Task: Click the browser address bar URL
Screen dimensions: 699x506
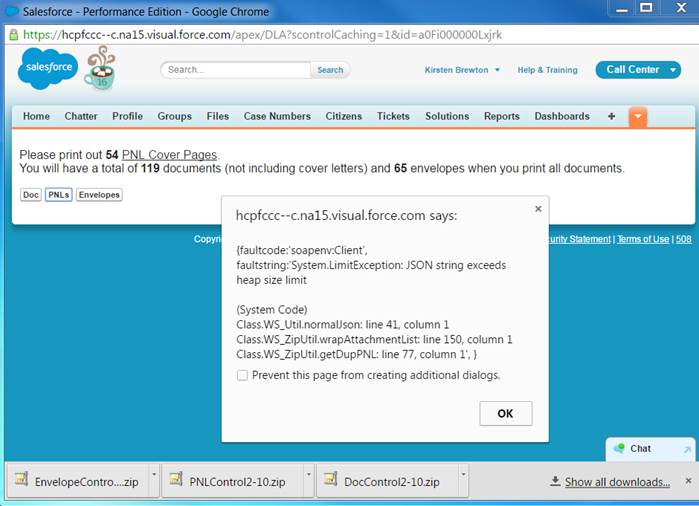Action: tap(262, 35)
